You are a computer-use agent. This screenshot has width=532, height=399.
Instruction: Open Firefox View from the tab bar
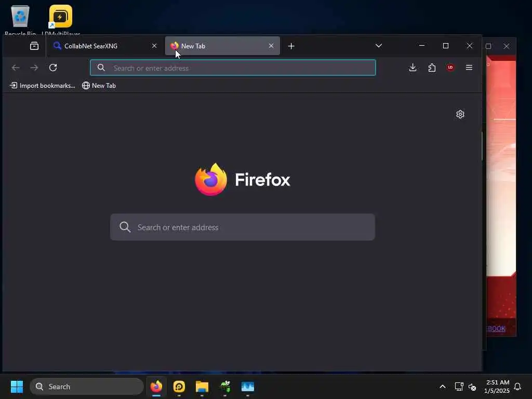point(34,46)
